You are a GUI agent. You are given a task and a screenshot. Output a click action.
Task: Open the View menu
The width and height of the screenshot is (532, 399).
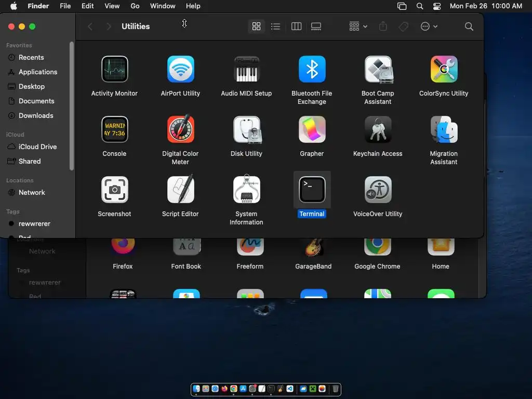click(x=112, y=6)
